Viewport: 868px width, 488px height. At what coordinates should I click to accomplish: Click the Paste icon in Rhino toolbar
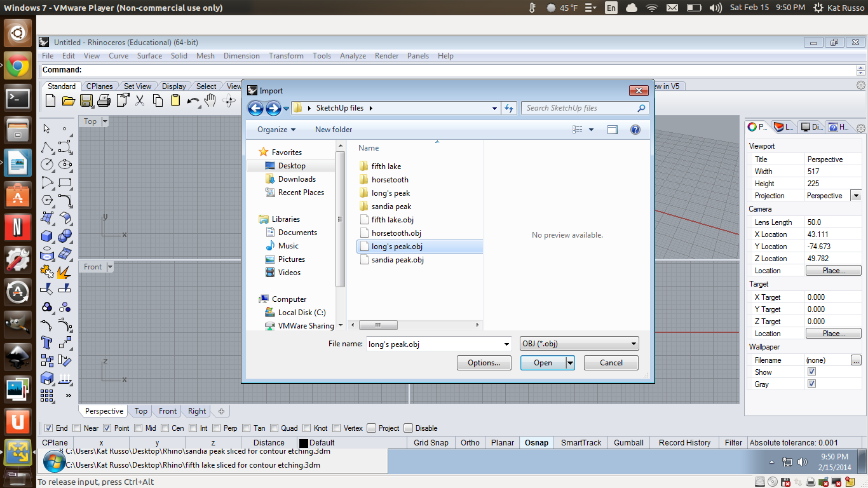point(175,100)
